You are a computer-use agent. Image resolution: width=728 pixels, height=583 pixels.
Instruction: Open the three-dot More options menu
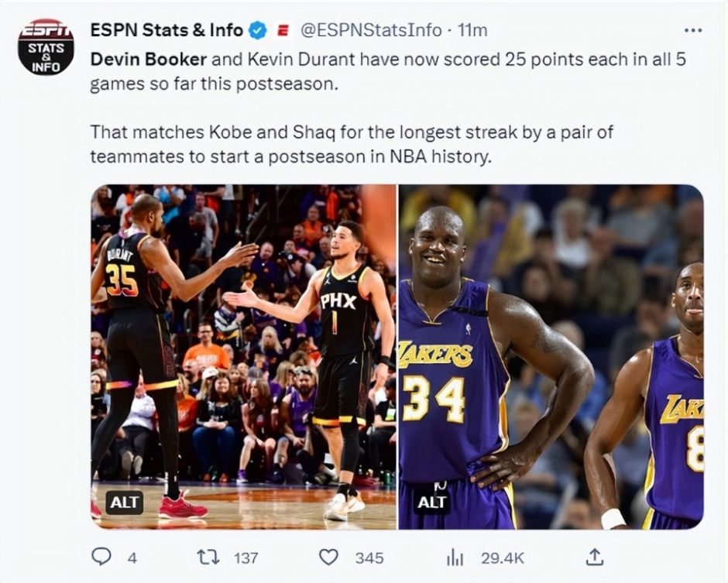tap(692, 30)
